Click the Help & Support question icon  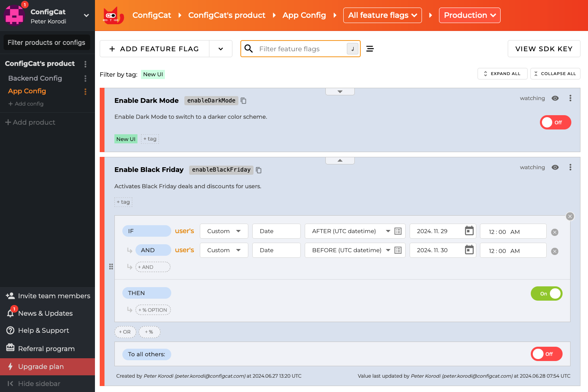10,330
